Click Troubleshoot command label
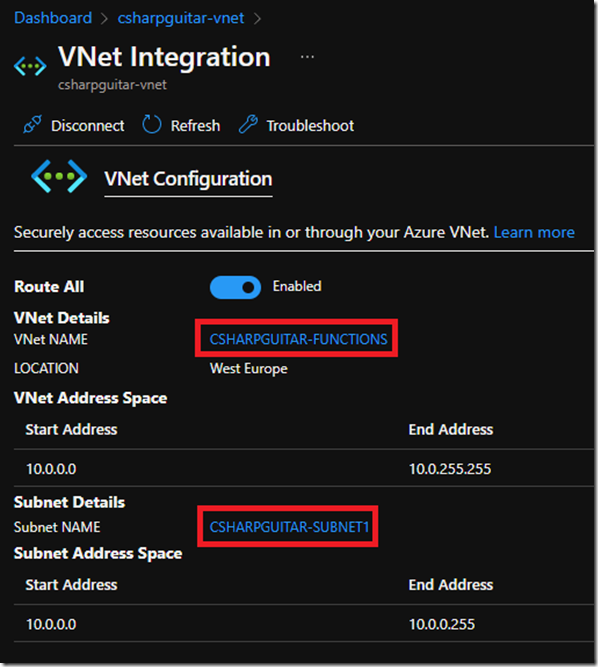Viewport: 598px width, 667px height. 310,126
